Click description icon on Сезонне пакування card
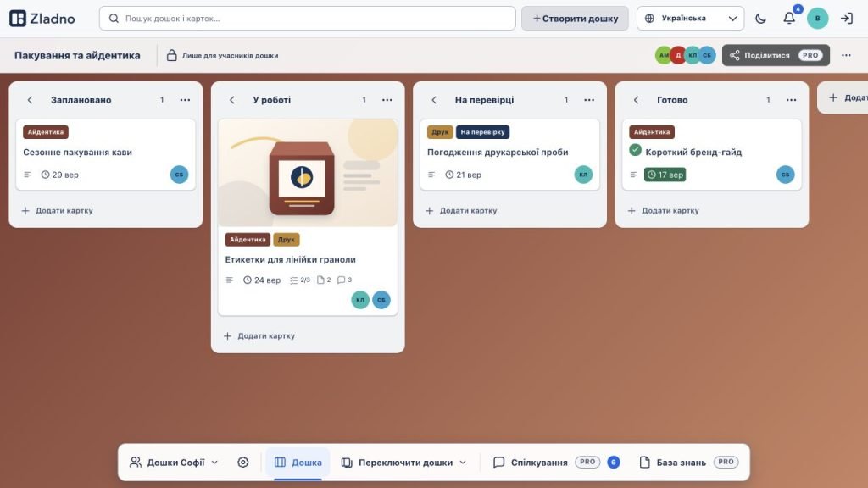 pos(28,175)
